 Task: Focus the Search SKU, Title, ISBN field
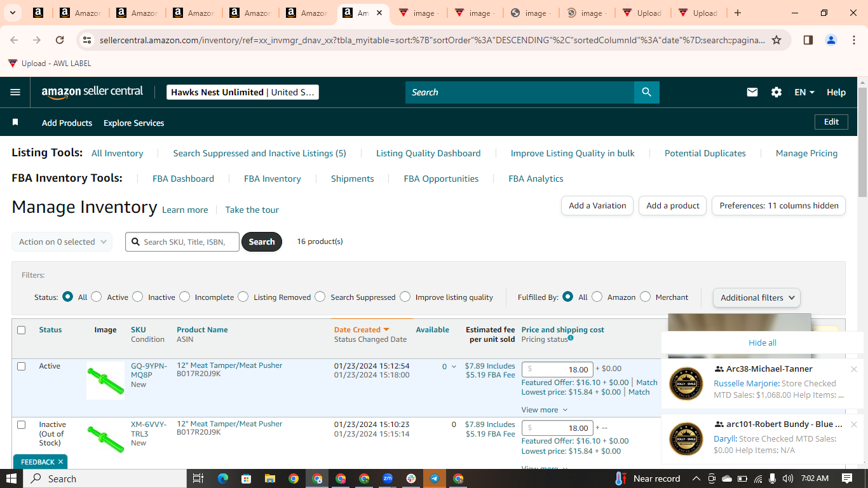tap(182, 241)
